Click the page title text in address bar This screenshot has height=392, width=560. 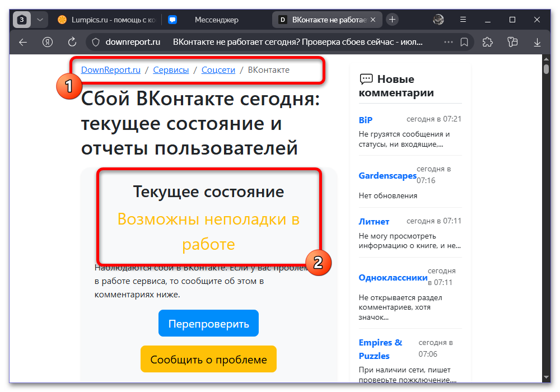tap(297, 42)
